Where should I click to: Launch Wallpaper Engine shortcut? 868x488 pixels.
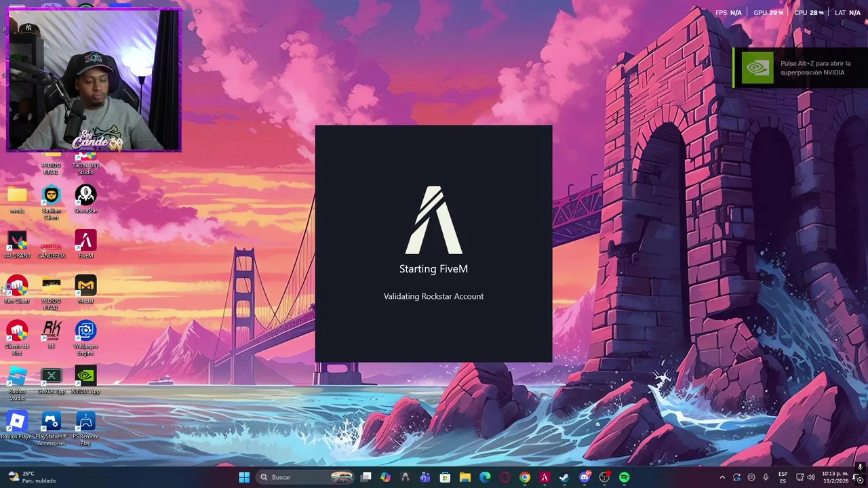pyautogui.click(x=85, y=338)
